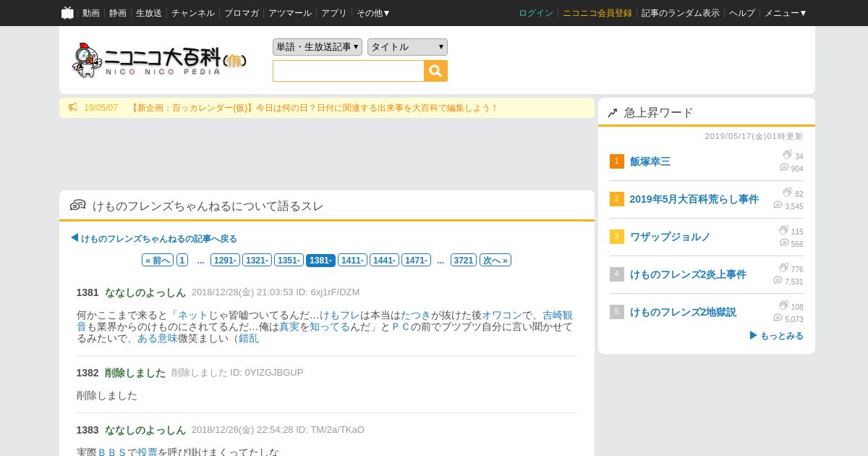This screenshot has height=456, width=868.
Task: Click the ある意味 link in post 1381
Action: click(x=158, y=338)
